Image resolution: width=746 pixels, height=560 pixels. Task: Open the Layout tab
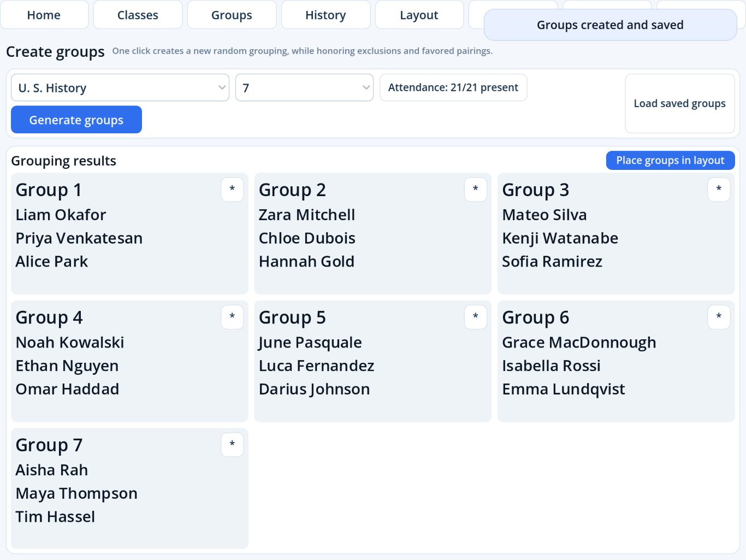point(419,15)
